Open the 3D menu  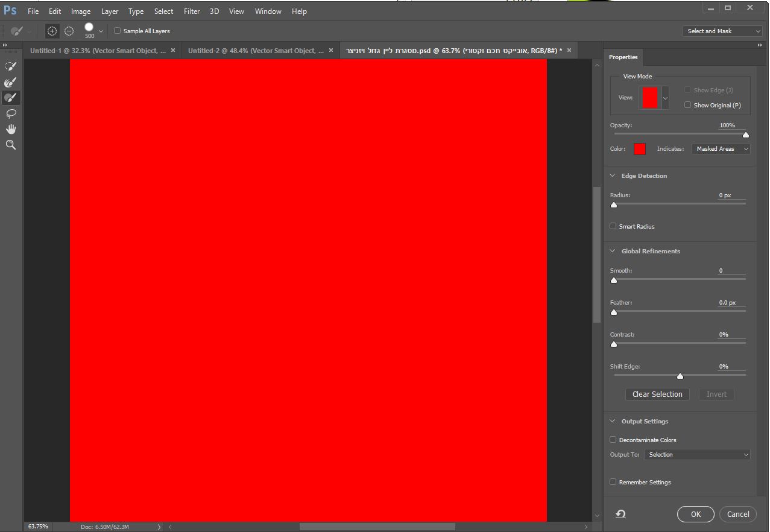[x=214, y=11]
